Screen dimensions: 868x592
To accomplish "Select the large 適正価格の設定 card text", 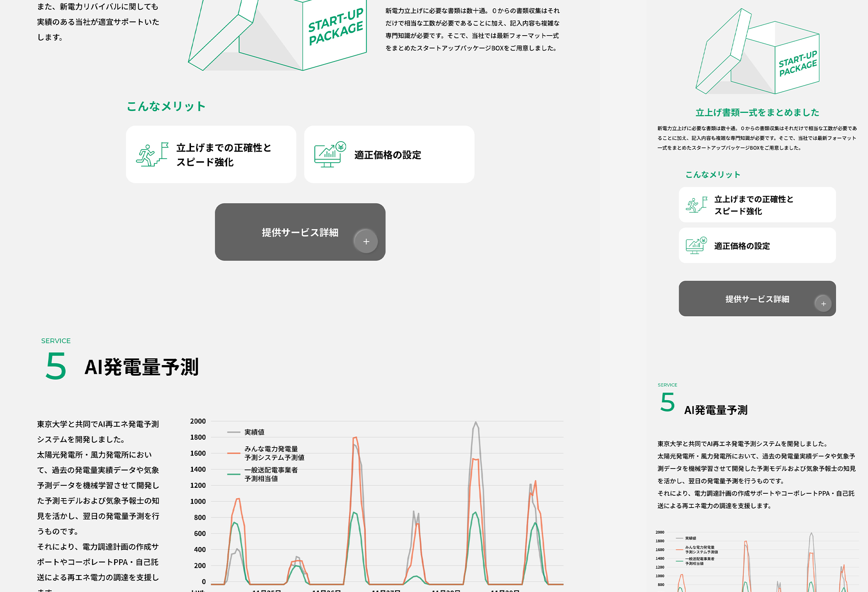I will click(387, 155).
